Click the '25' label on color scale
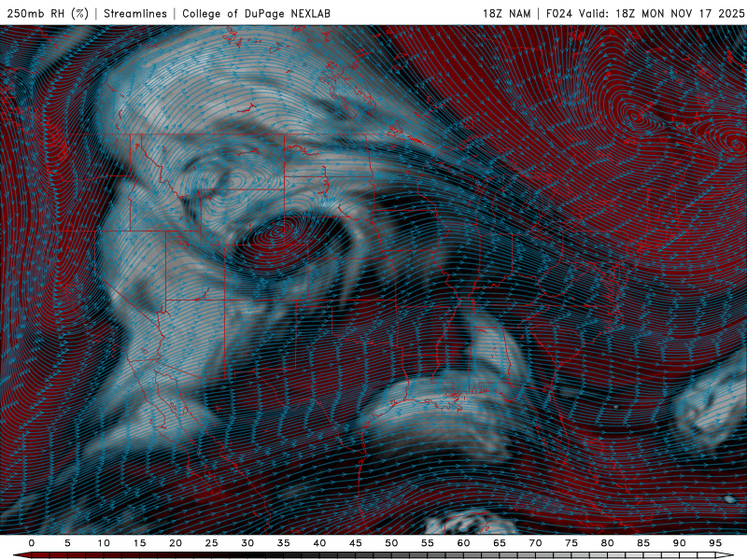This screenshot has width=747, height=560. (212, 543)
